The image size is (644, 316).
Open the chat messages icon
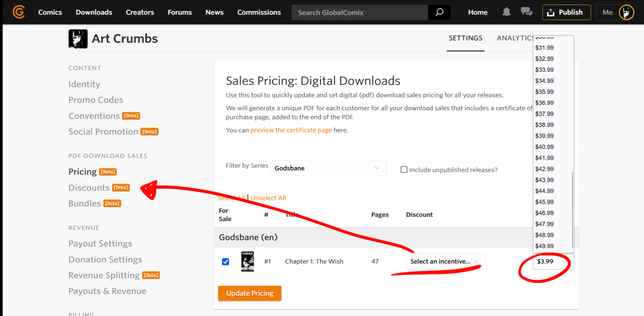click(527, 12)
